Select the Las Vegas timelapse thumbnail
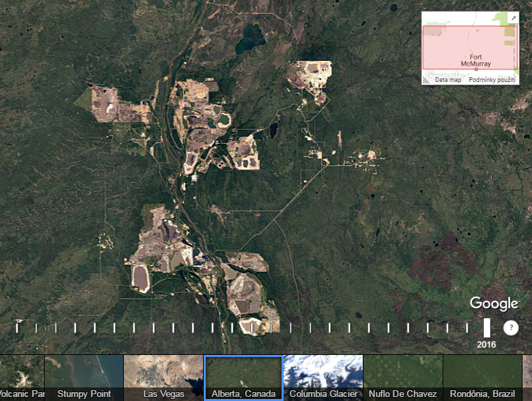 click(x=164, y=377)
